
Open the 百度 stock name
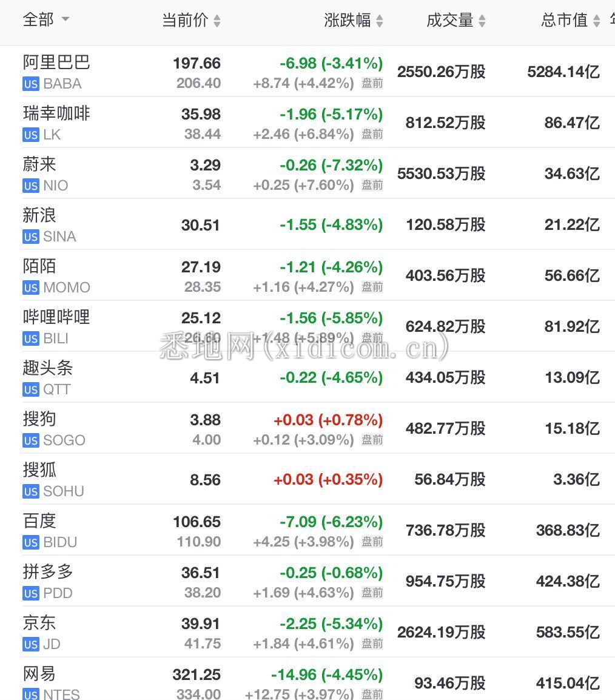pyautogui.click(x=39, y=520)
